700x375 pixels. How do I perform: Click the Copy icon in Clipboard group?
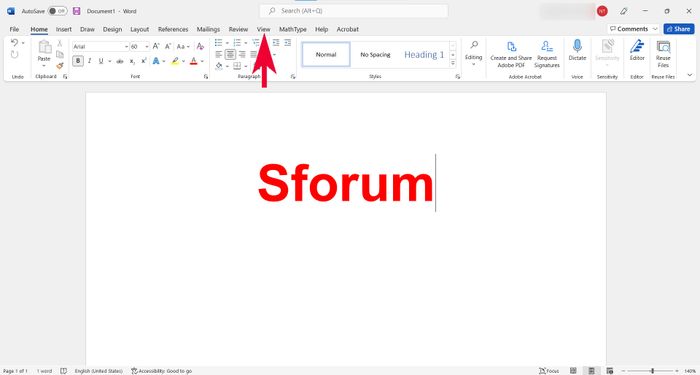point(60,54)
